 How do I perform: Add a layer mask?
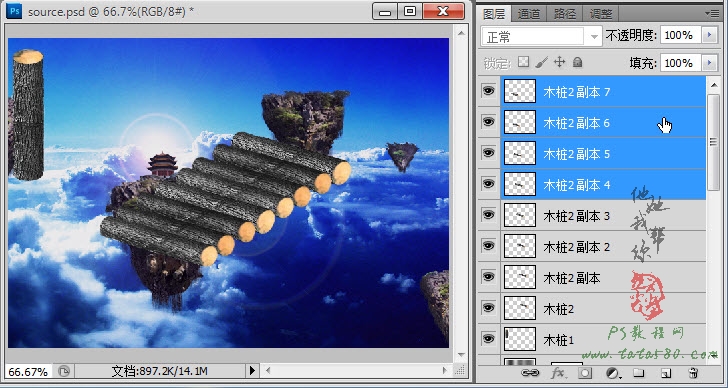tap(585, 373)
